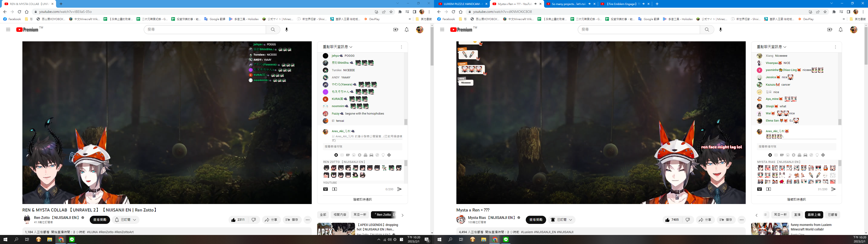Open Super Chat purchase in left chat
868x244 pixels.
click(335, 189)
